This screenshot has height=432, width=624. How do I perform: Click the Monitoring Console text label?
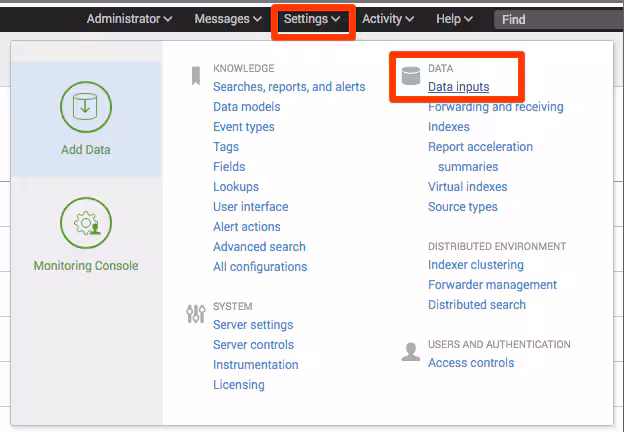coord(86,265)
